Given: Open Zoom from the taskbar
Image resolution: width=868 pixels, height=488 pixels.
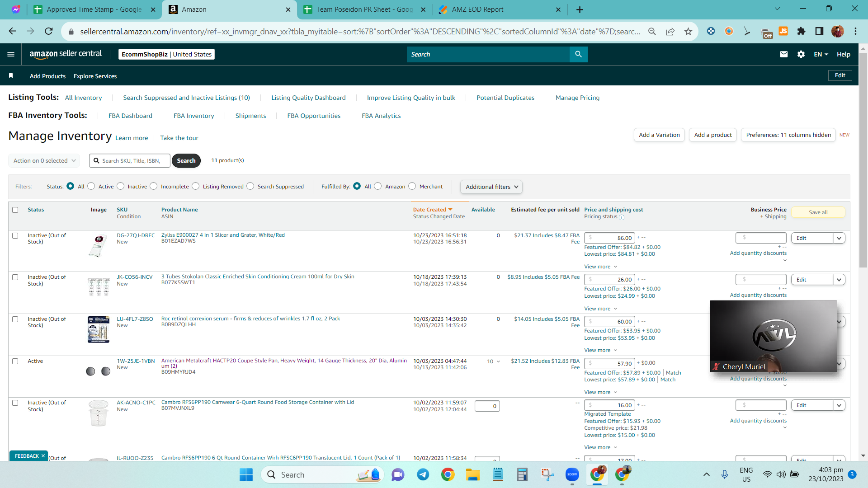Looking at the screenshot, I should tap(572, 474).
